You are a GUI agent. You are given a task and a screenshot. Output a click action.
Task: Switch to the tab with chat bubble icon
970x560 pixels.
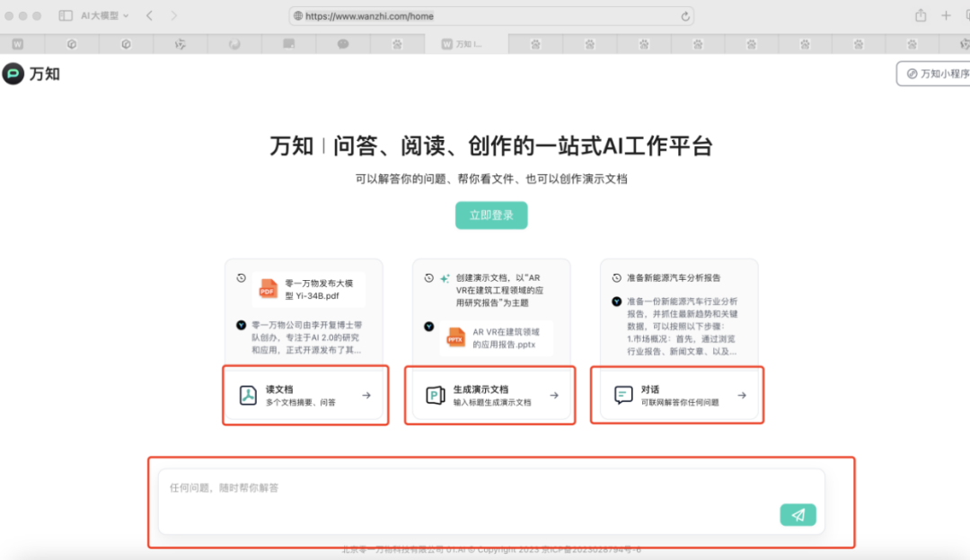[343, 44]
